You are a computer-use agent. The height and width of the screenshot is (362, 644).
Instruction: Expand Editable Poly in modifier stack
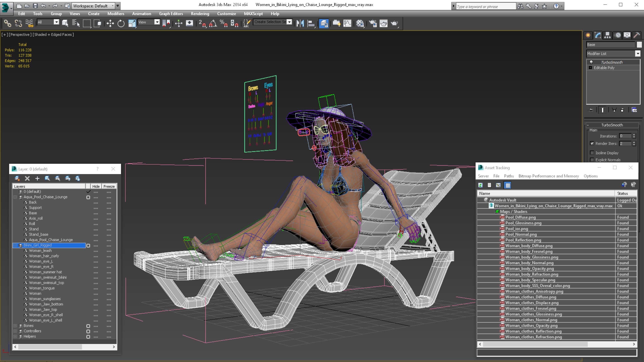pyautogui.click(x=591, y=68)
